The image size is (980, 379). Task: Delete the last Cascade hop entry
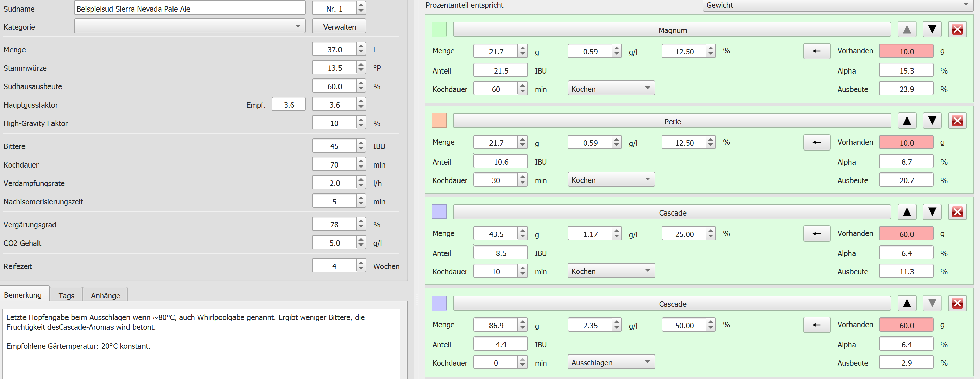click(957, 303)
